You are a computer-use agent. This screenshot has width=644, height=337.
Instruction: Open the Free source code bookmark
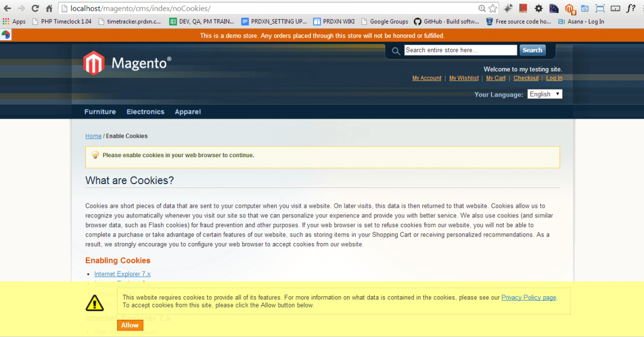coord(519,21)
